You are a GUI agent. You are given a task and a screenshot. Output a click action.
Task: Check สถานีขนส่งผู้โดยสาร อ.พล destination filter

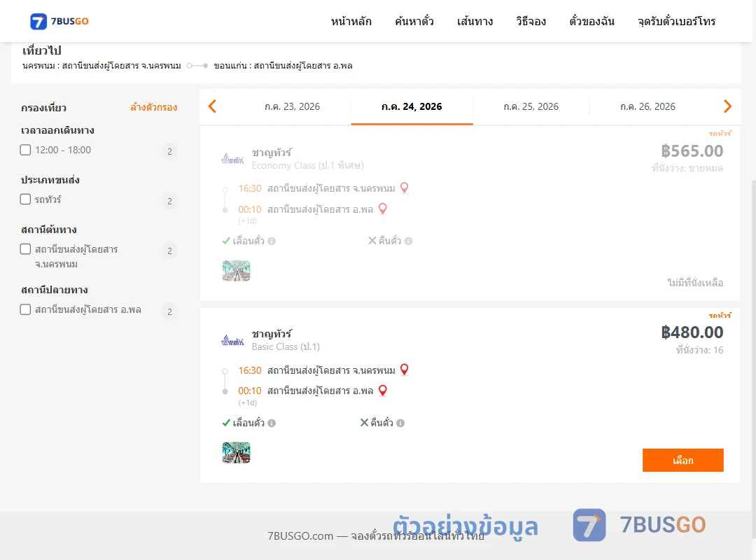[x=26, y=309]
